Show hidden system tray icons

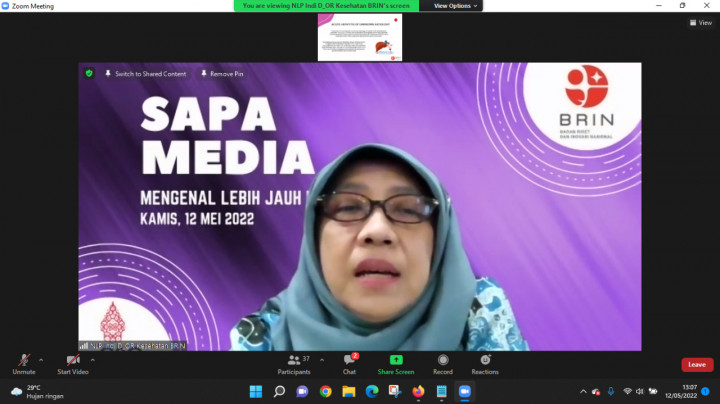pos(583,392)
